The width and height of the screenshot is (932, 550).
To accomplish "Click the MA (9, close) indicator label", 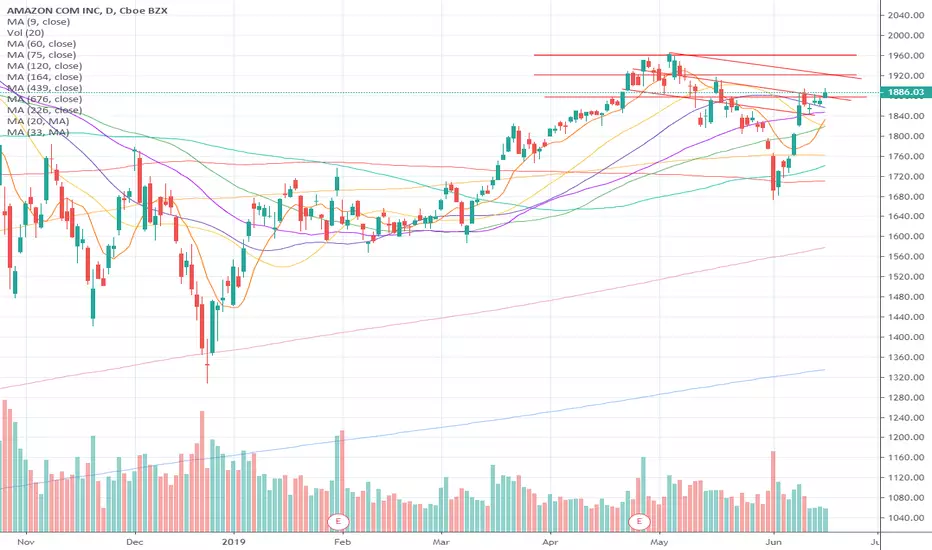I will point(38,21).
